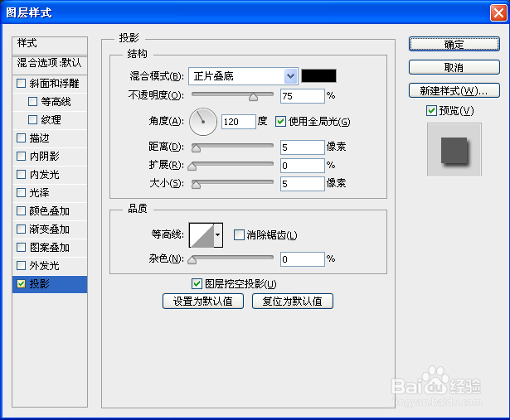Enable 内发光 effect checkbox

coord(21,175)
